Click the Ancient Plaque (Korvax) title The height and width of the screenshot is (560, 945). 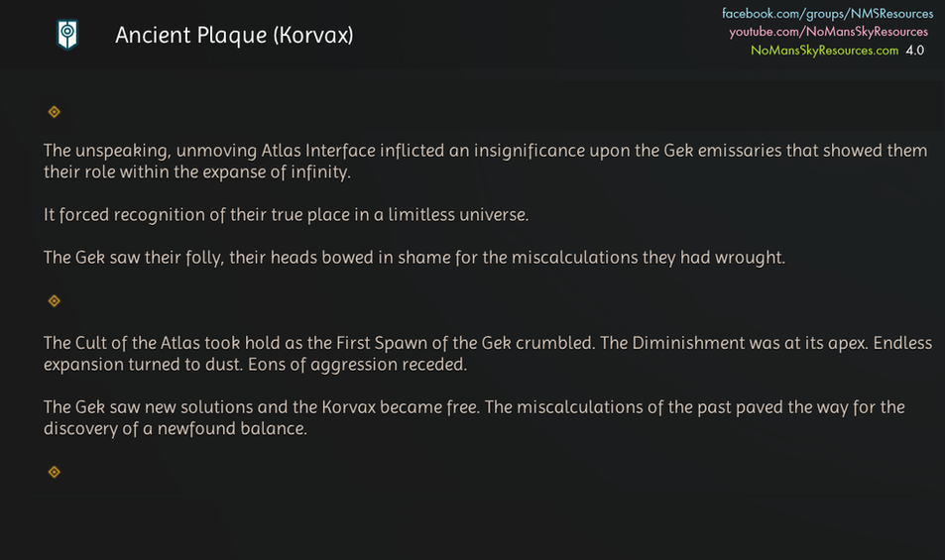coord(234,36)
